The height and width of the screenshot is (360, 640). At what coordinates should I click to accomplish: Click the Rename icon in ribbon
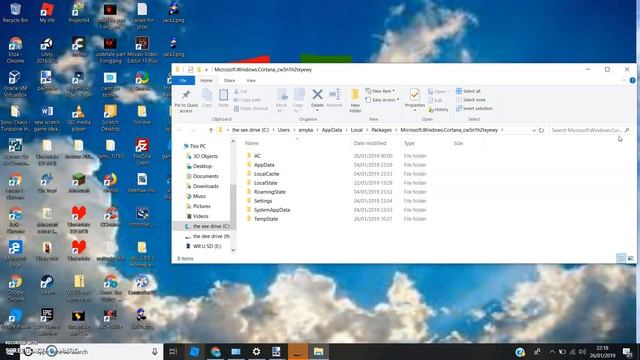point(335,98)
